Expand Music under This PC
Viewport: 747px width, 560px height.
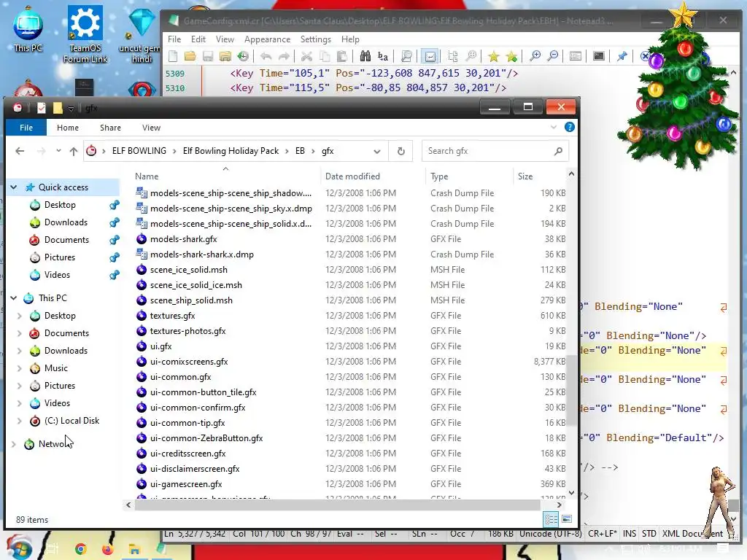pyautogui.click(x=20, y=368)
